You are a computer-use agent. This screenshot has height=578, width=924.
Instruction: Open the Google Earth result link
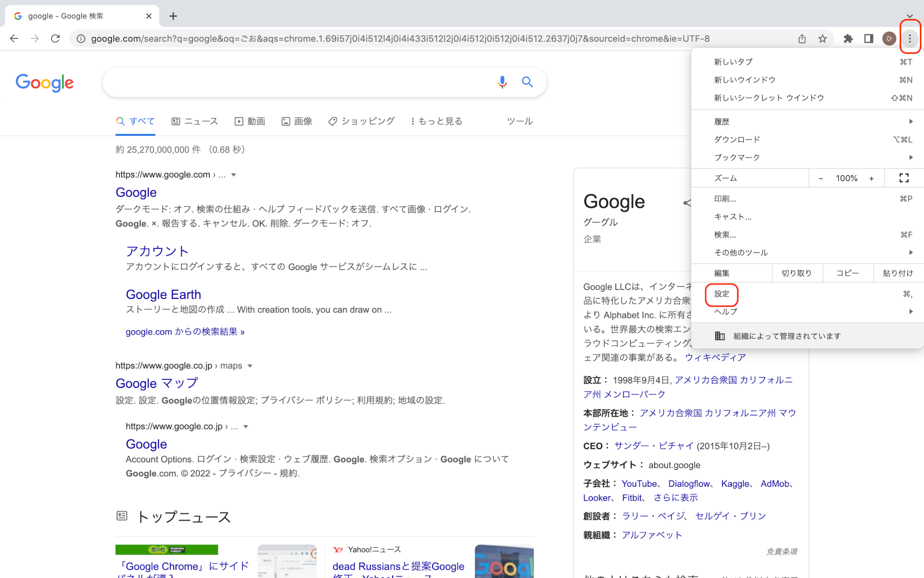click(163, 294)
